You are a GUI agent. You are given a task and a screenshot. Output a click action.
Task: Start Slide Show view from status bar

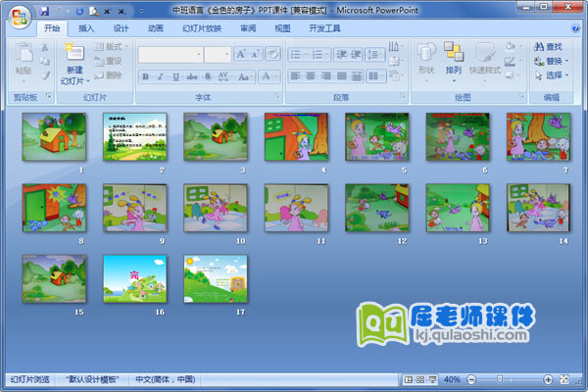(x=432, y=379)
